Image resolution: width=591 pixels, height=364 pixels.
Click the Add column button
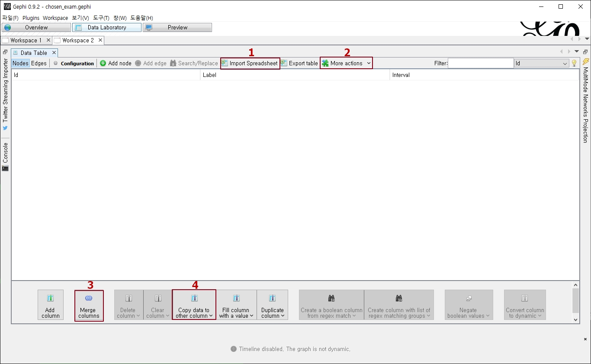[51, 305]
